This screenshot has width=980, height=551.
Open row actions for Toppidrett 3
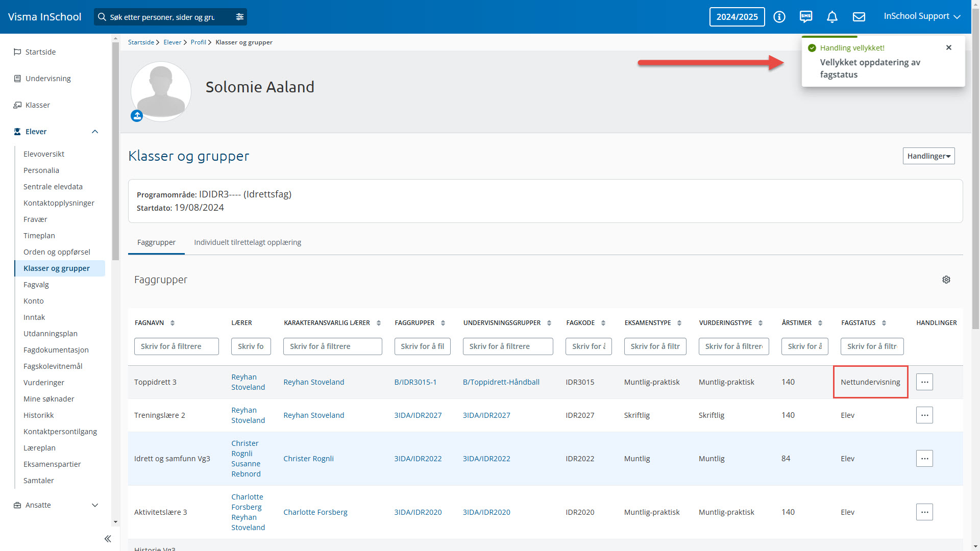click(x=924, y=382)
